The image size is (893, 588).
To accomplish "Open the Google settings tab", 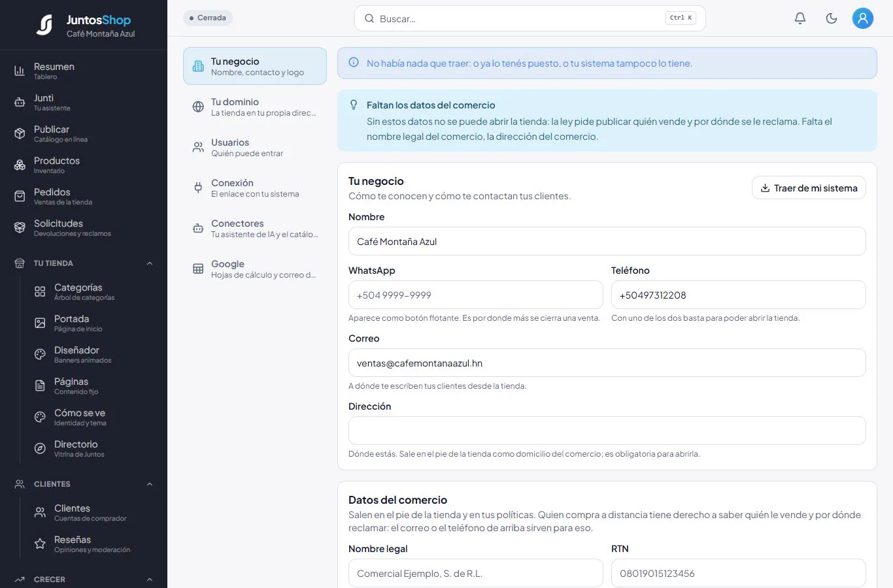I will coord(255,269).
